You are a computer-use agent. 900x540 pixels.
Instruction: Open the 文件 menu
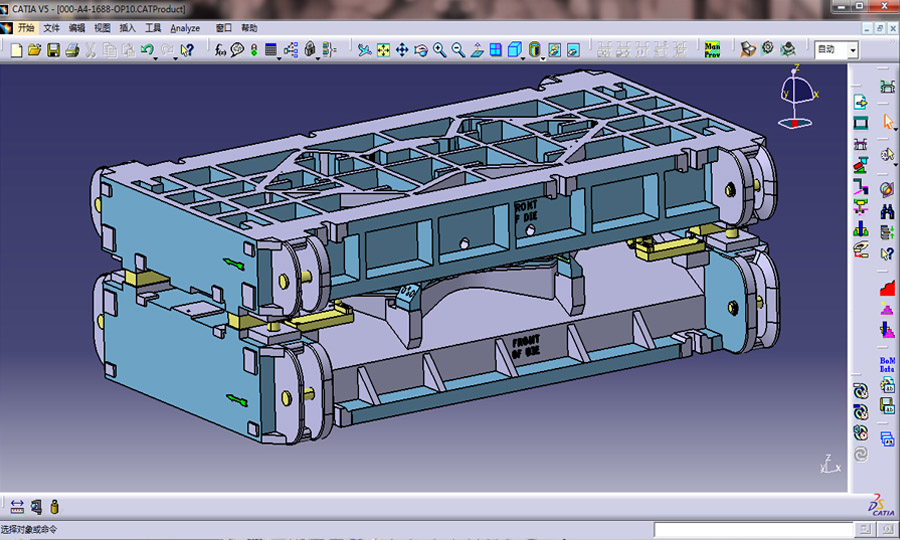click(51, 28)
